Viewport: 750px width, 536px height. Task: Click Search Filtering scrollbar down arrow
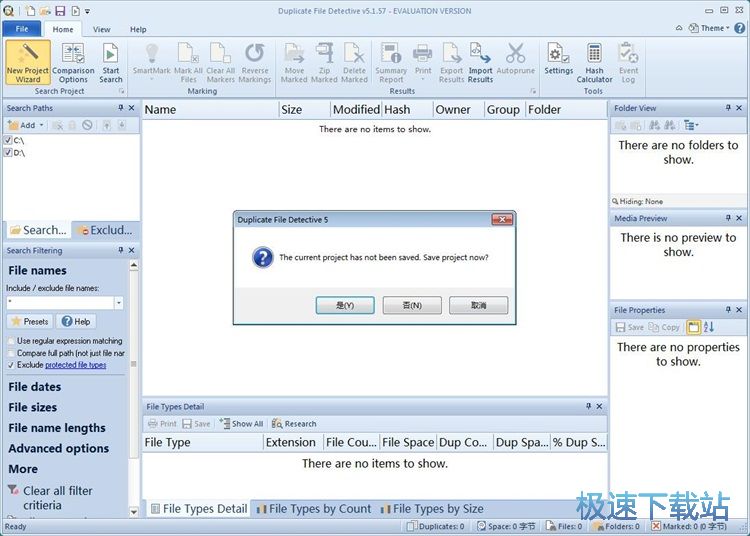(134, 512)
